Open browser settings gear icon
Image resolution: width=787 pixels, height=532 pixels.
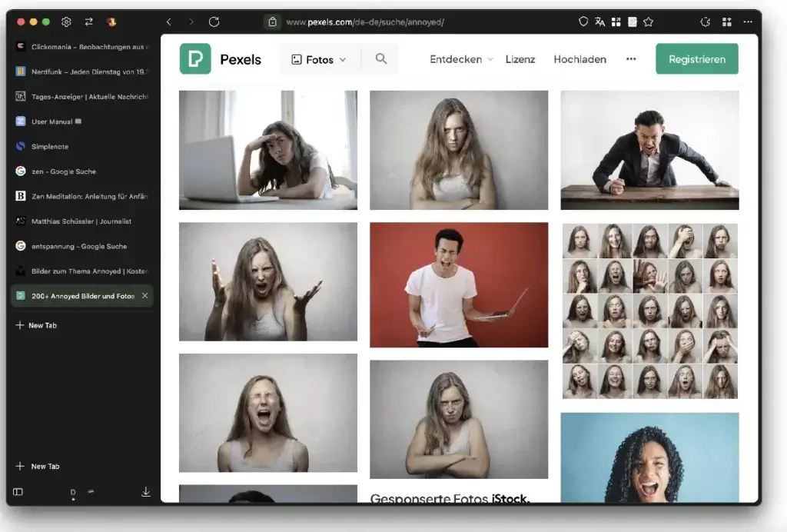click(66, 22)
